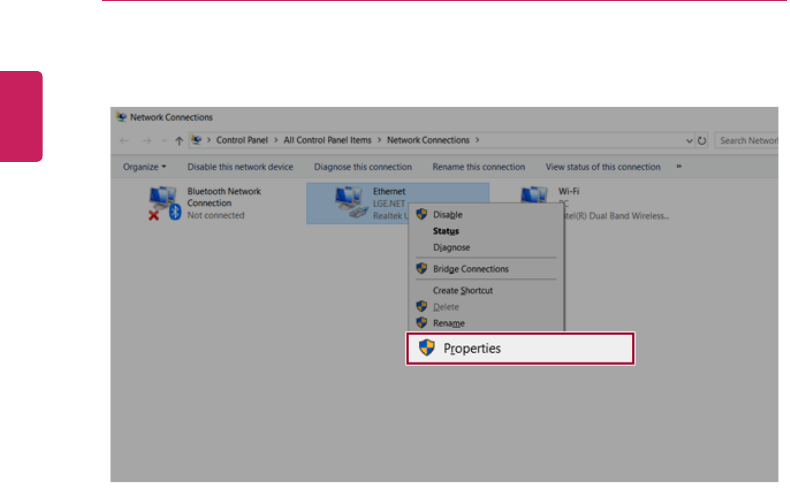Select the Ethernet adapter icon
Screen dimensions: 790x504
pos(351,202)
